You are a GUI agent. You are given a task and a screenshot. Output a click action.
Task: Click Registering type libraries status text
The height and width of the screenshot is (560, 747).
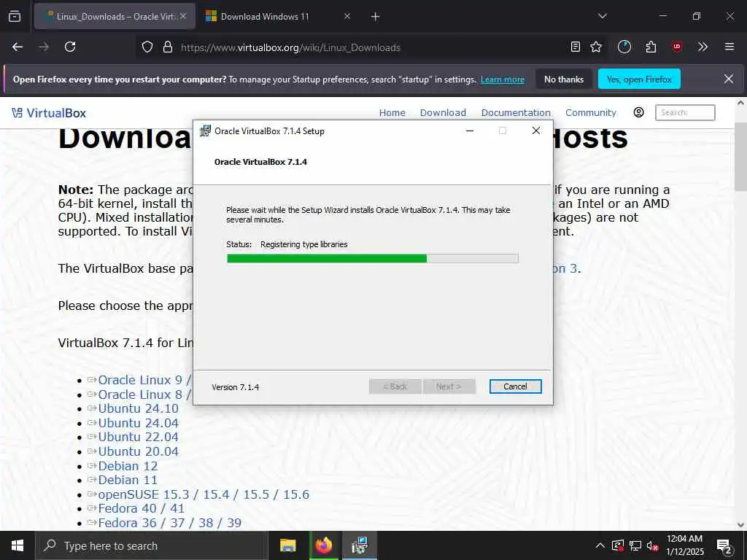tap(304, 244)
